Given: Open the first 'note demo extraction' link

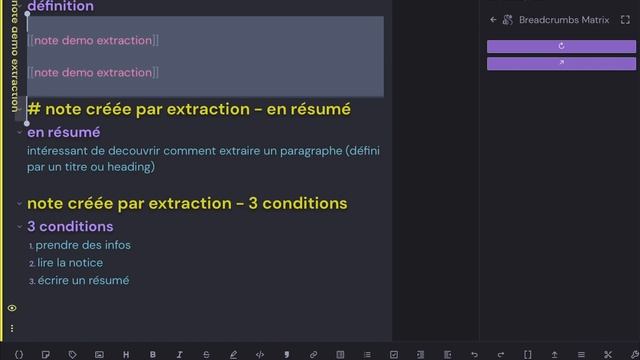Looking at the screenshot, I should pos(93,40).
